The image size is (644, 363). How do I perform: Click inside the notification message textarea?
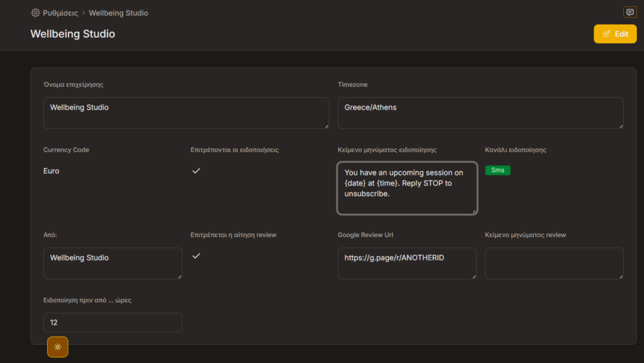point(407,187)
